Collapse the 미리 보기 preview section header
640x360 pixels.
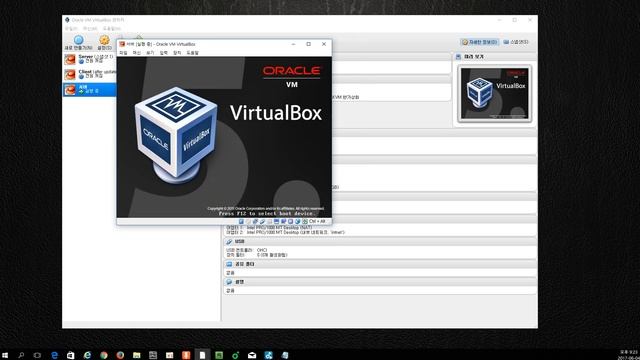click(494, 57)
